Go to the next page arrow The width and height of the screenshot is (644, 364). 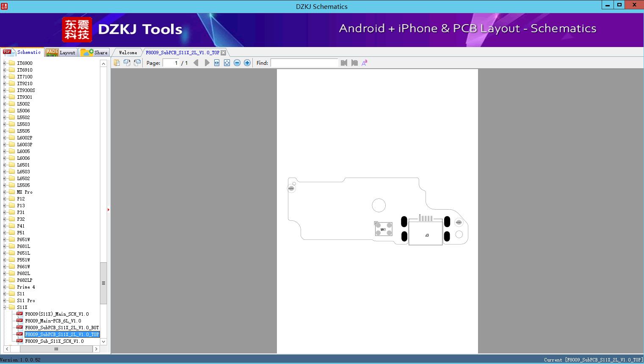click(x=207, y=63)
